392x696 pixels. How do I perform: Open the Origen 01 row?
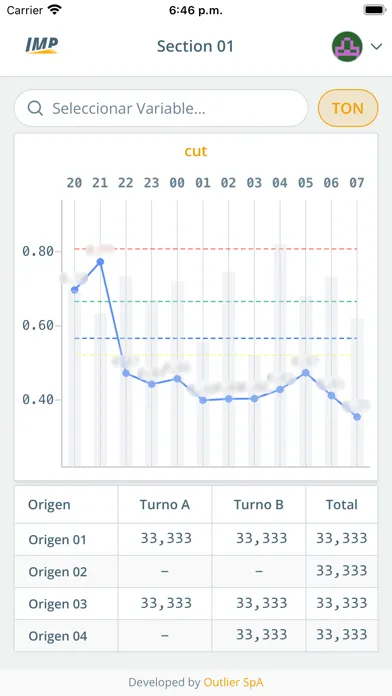point(196,539)
